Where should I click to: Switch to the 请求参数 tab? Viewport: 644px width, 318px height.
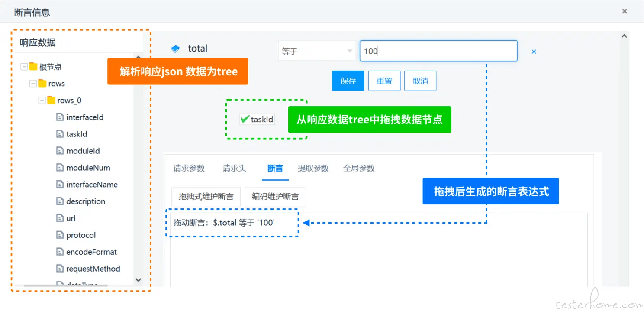click(189, 168)
